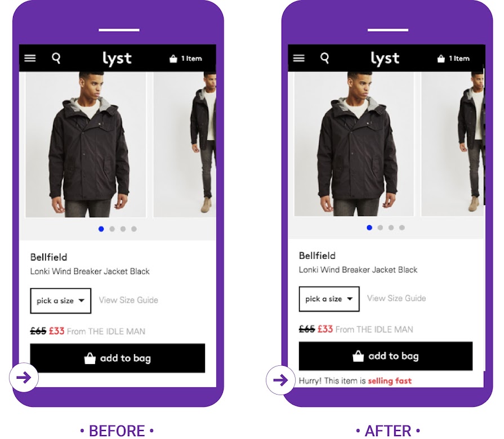Click the lyst logo in BEFORE phone header
This screenshot has height=439, width=504.
point(117,59)
